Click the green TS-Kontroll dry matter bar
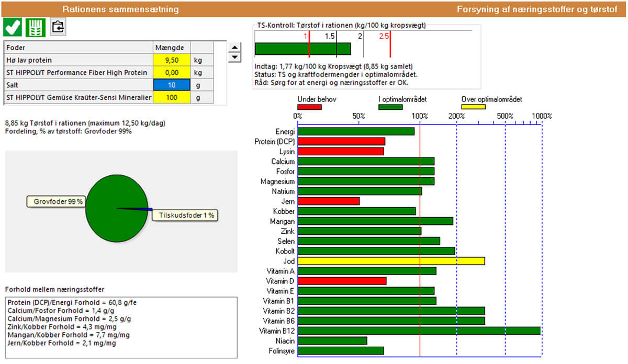Viewport: 628px width, 364px height. point(302,49)
